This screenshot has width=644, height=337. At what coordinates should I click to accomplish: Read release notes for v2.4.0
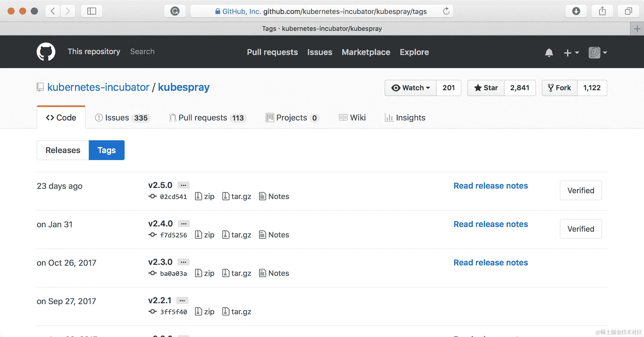491,224
